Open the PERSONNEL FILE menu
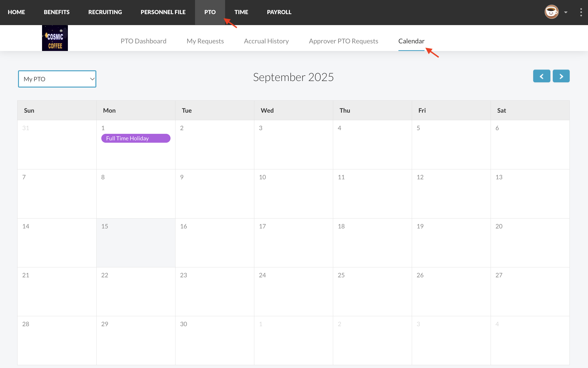This screenshot has width=588, height=368. (163, 12)
